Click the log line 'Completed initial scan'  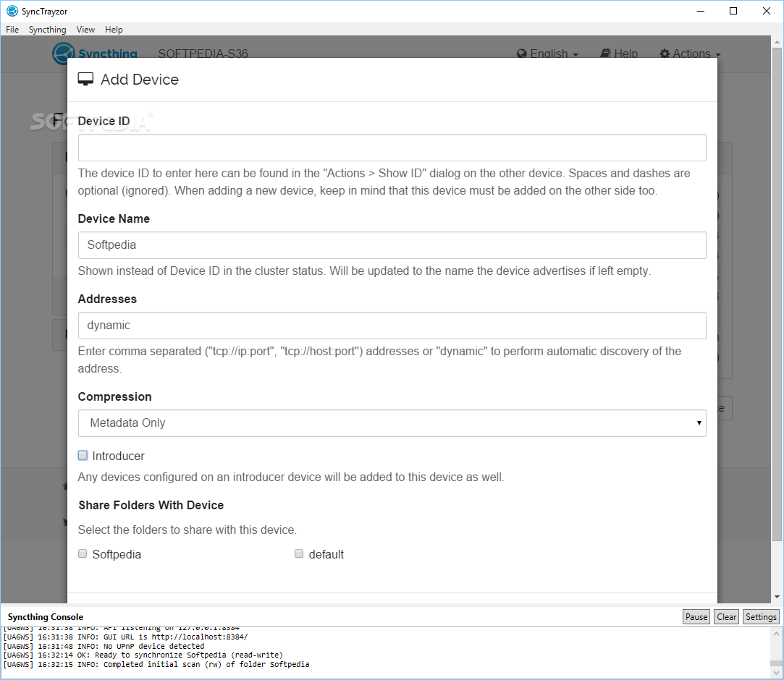coord(156,664)
